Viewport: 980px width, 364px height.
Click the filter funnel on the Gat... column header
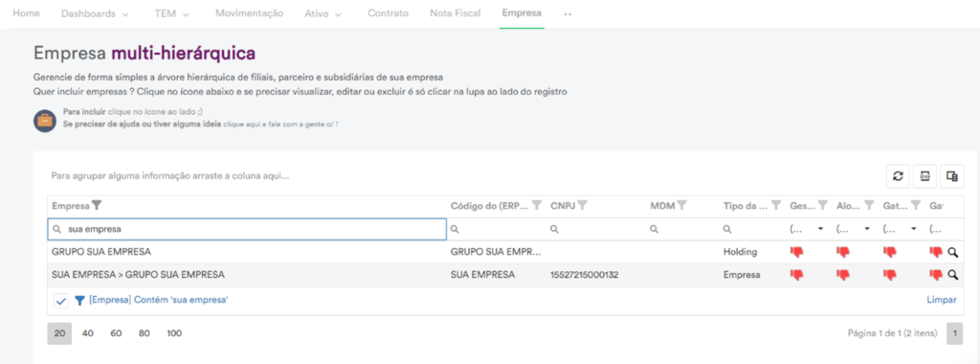(916, 205)
